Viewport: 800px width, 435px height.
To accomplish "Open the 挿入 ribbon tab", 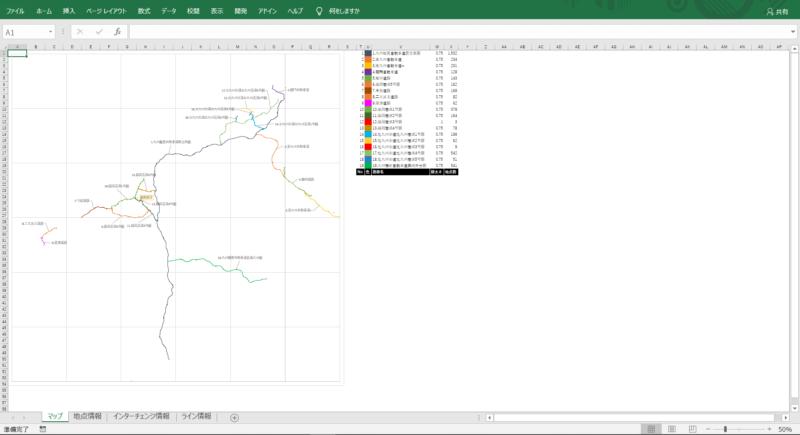I will point(68,11).
